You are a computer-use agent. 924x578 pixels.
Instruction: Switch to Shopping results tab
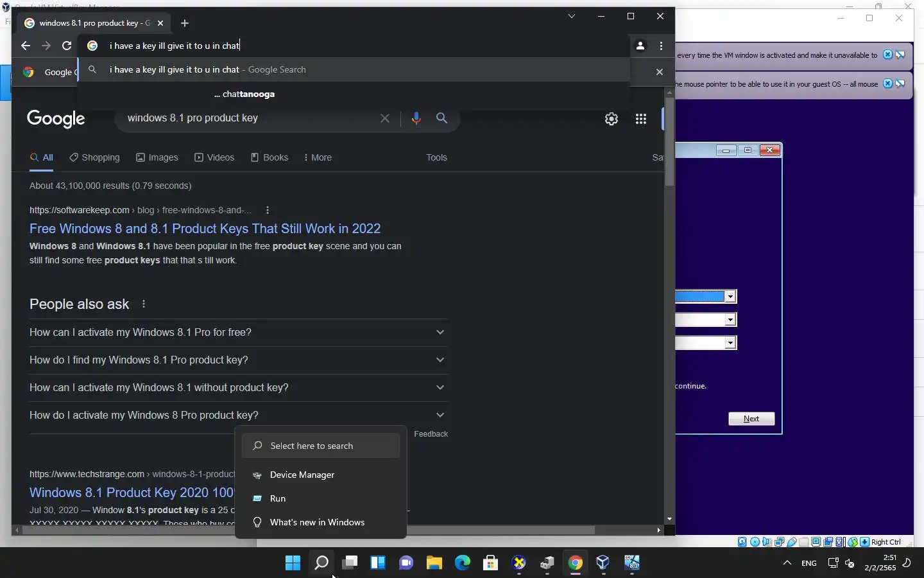[94, 157]
